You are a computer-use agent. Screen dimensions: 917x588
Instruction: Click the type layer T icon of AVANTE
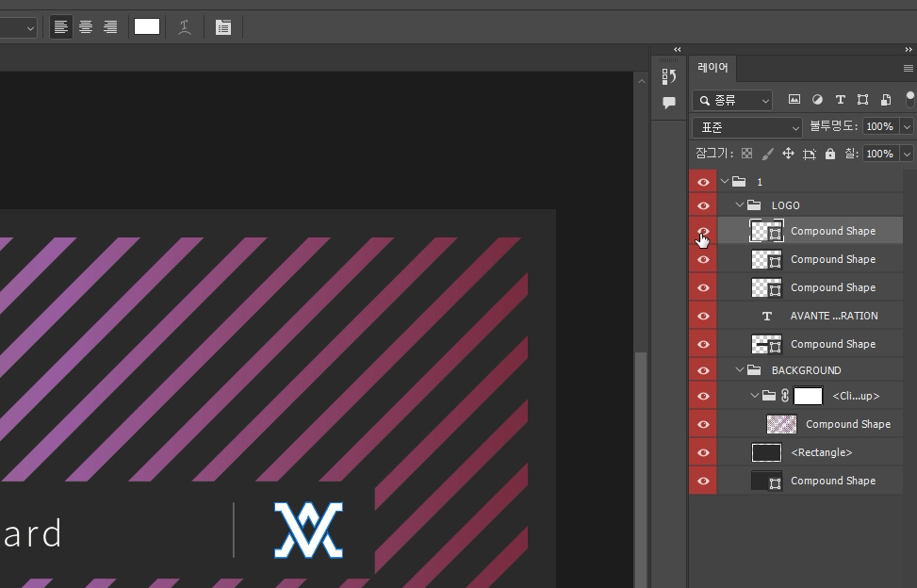click(x=767, y=317)
